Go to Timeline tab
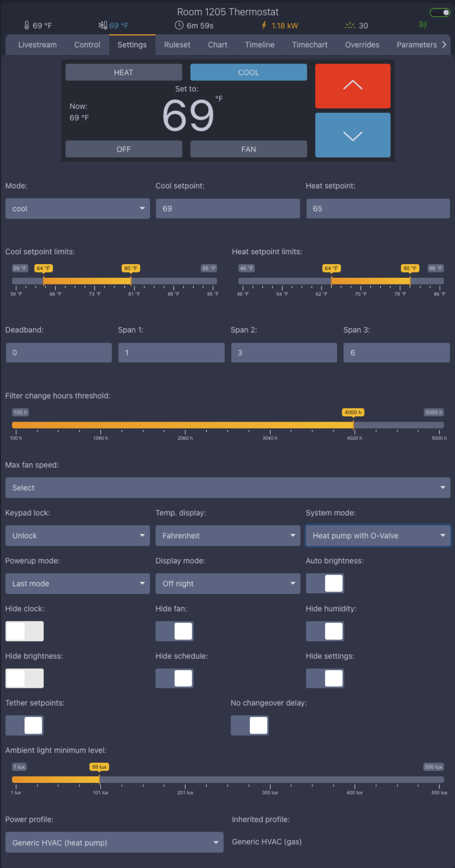This screenshot has height=868, width=455. click(x=260, y=45)
